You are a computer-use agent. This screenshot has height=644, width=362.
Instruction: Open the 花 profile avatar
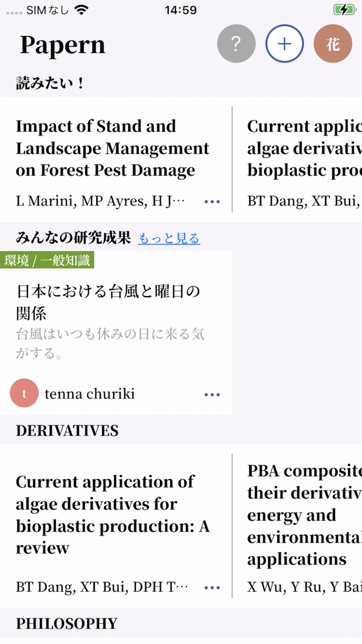(x=333, y=44)
